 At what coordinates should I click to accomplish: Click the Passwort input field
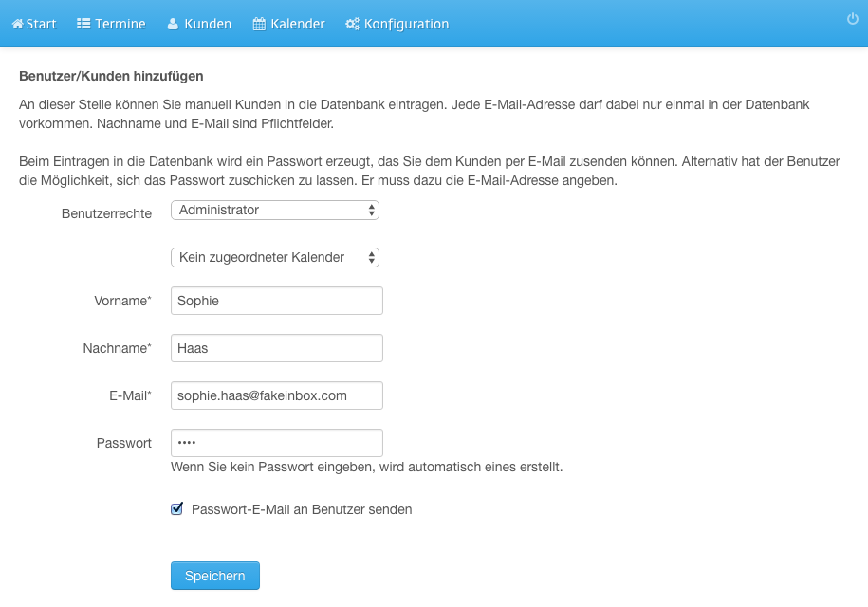tap(277, 443)
